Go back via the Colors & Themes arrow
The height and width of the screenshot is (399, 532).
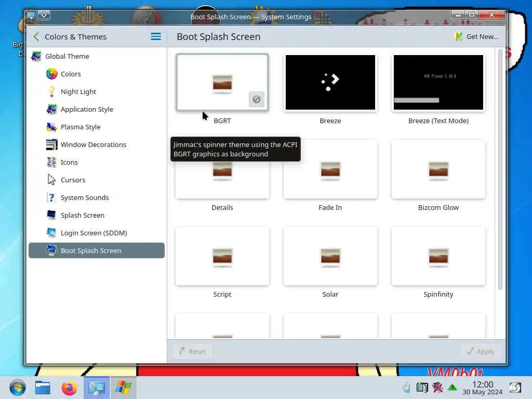pyautogui.click(x=36, y=37)
